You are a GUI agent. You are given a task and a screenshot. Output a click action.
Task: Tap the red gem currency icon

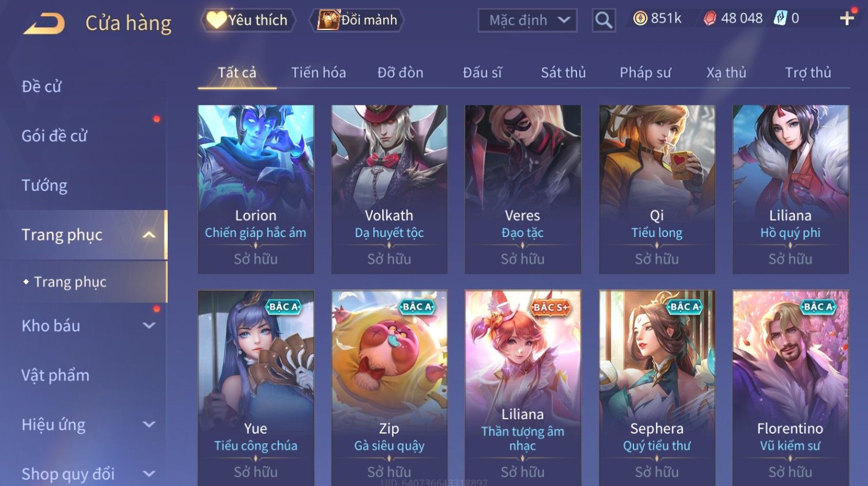click(710, 18)
